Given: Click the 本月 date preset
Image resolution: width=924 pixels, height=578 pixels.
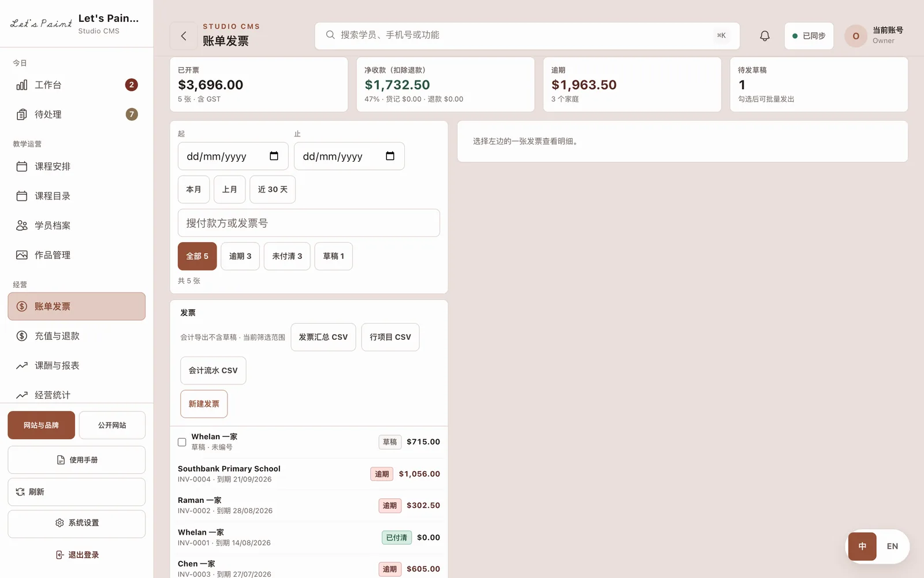Looking at the screenshot, I should [193, 190].
